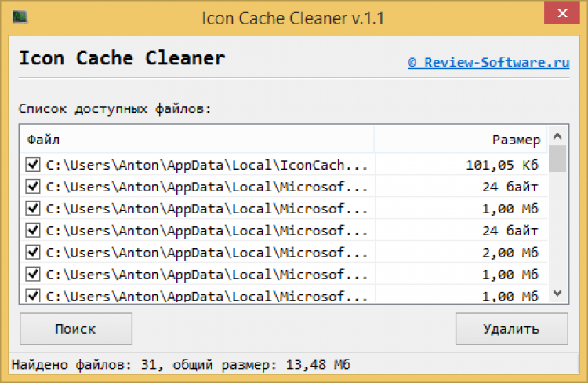Screen dimensions: 588x383
Task: Click the found files status bar text
Action: (182, 366)
